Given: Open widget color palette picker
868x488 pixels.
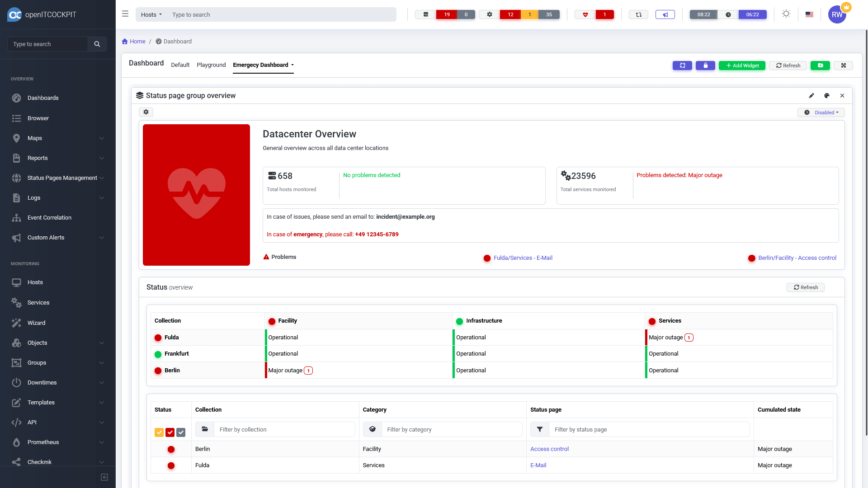Looking at the screenshot, I should coord(826,96).
